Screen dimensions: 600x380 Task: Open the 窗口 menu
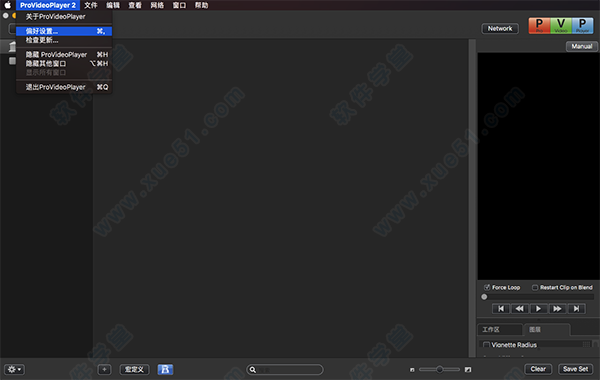(179, 5)
